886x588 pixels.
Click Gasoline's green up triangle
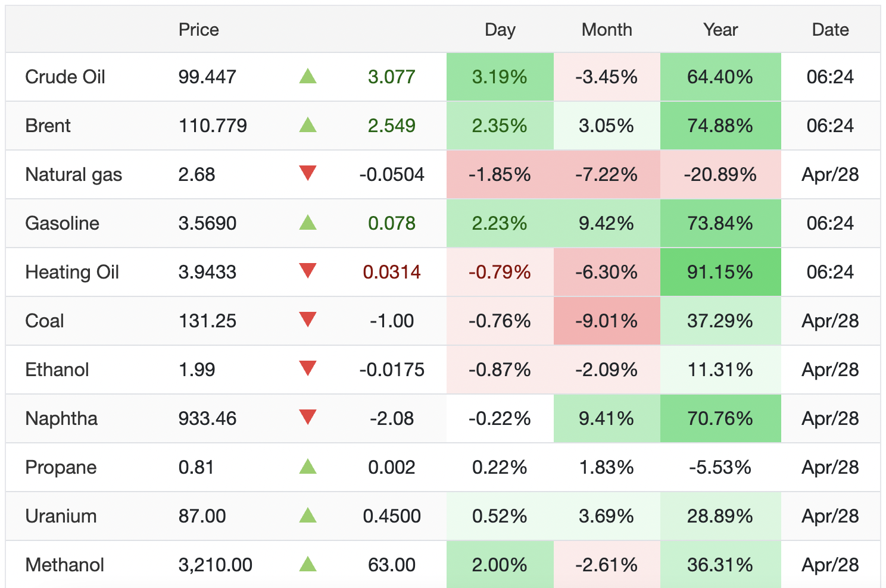[x=308, y=223]
